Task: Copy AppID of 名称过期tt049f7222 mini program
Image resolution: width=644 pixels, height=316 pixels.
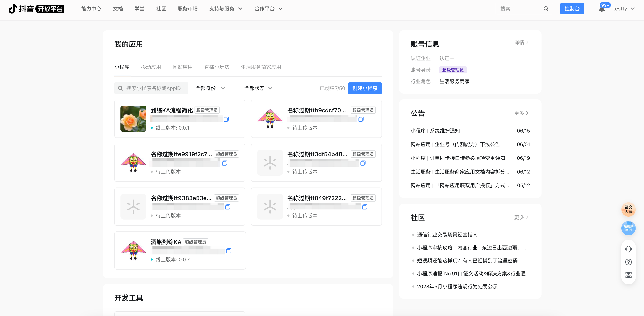Action: point(365,207)
